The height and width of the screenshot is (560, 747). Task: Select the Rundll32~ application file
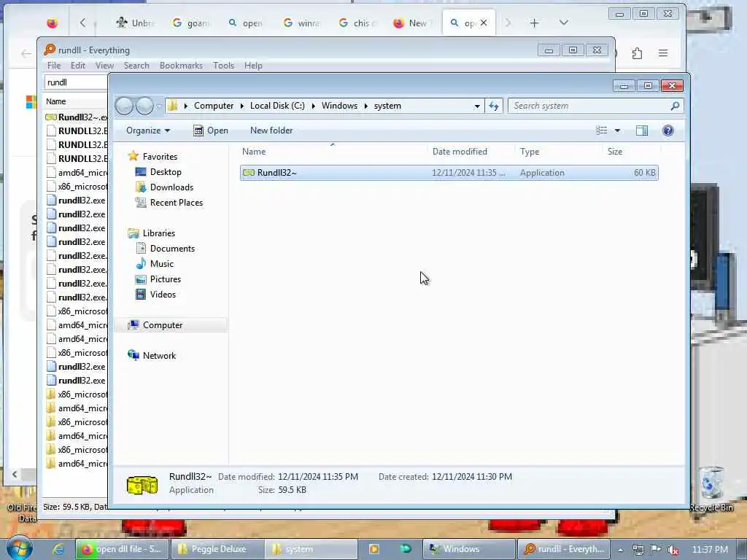449,173
